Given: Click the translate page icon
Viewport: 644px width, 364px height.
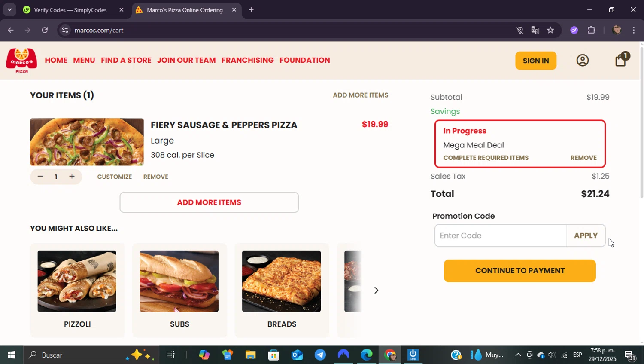Looking at the screenshot, I should click(535, 30).
